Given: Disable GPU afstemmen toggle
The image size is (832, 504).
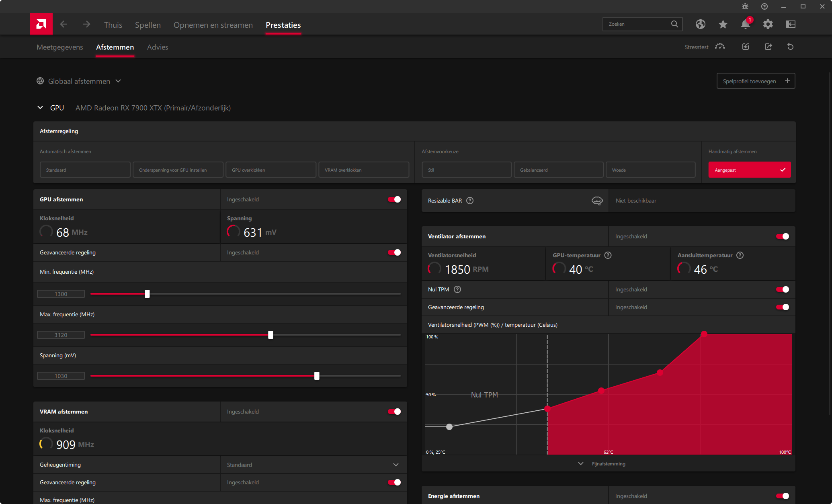Looking at the screenshot, I should [394, 199].
